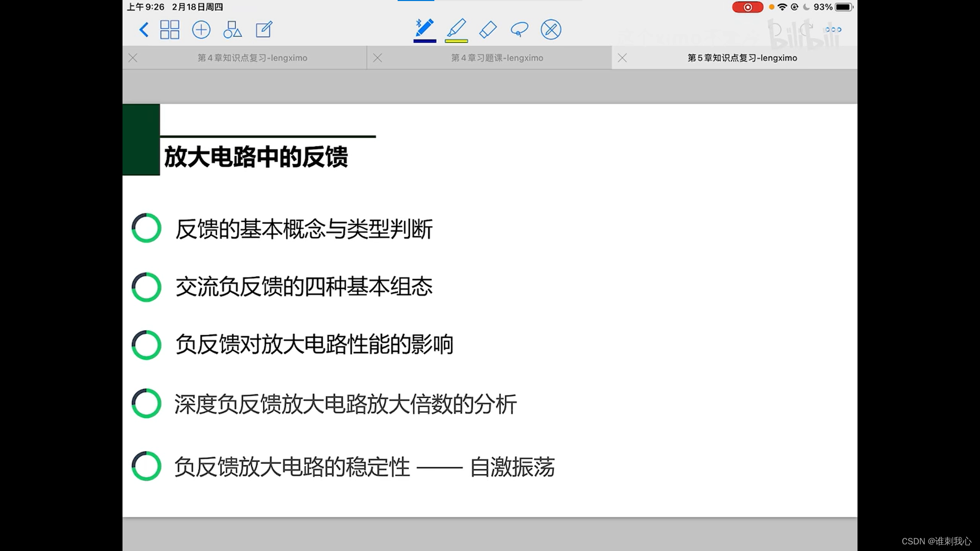Tap the add page plus icon
This screenshot has width=980, height=551.
point(201,30)
